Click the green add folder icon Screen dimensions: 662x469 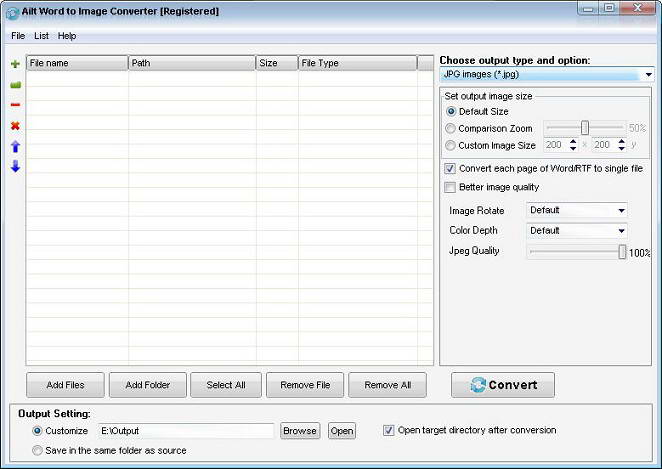pyautogui.click(x=15, y=84)
